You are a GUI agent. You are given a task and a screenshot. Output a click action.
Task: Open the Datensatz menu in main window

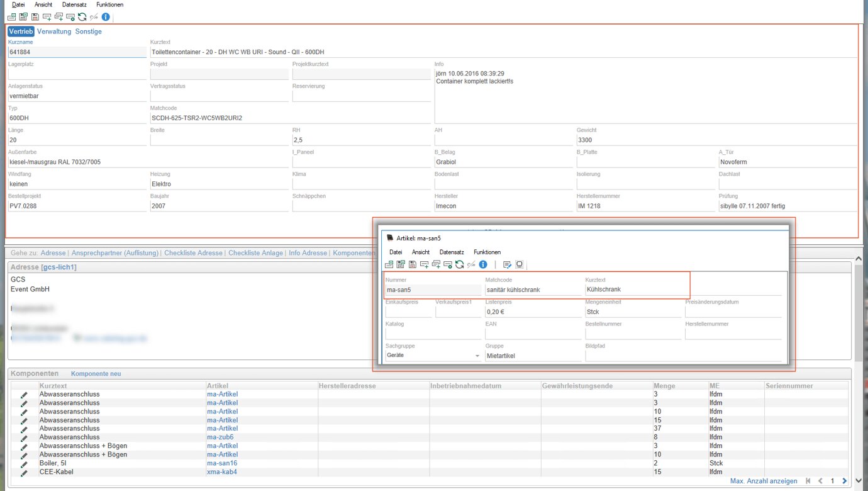click(74, 4)
